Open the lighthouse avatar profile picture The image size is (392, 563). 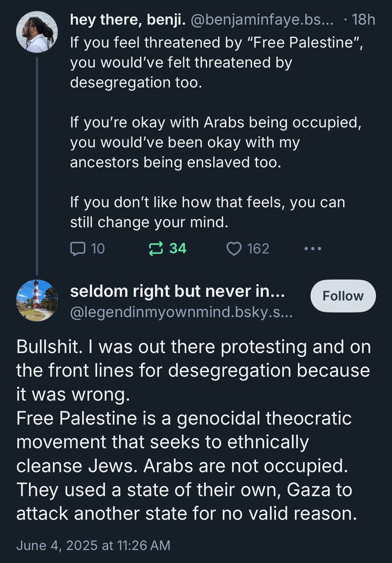pyautogui.click(x=37, y=300)
